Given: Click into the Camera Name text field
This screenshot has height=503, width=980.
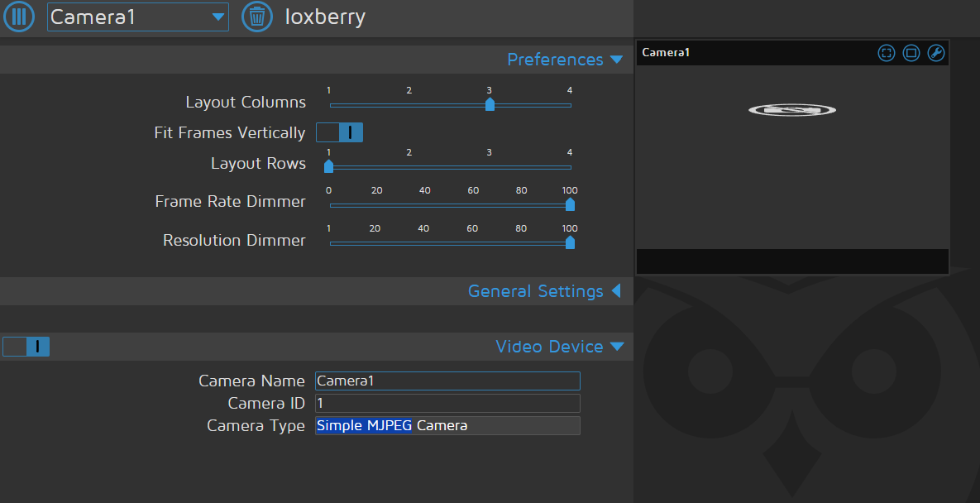Looking at the screenshot, I should [447, 381].
